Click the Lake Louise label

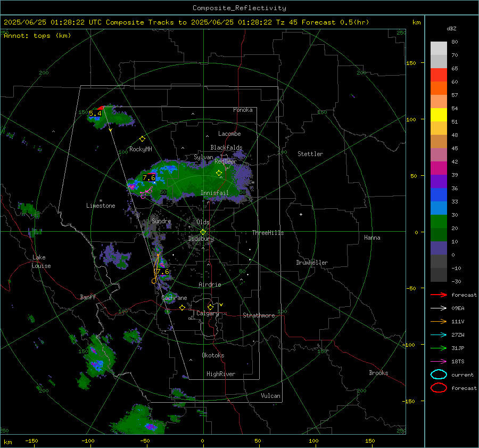pyautogui.click(x=41, y=262)
